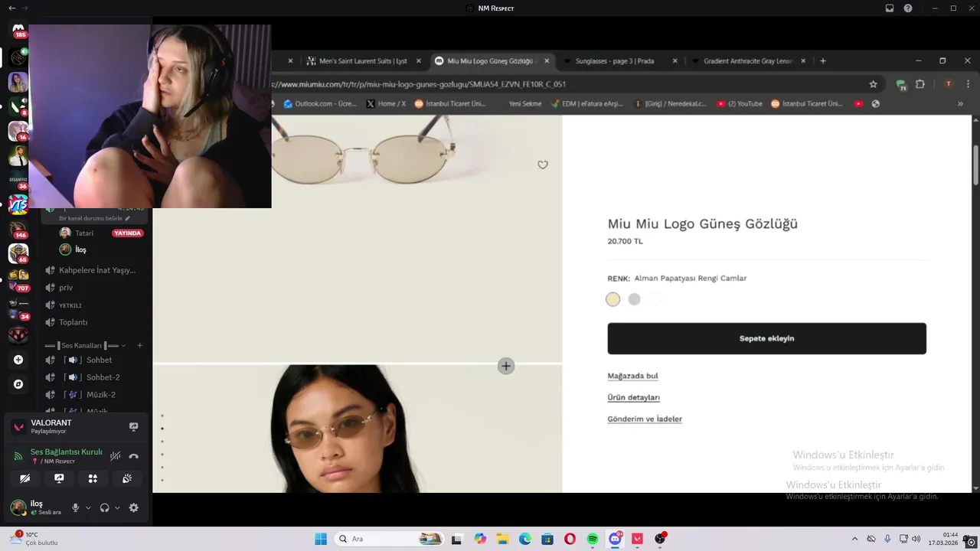The height and width of the screenshot is (551, 980).
Task: Mute microphone in Discord user panel
Action: point(75,507)
